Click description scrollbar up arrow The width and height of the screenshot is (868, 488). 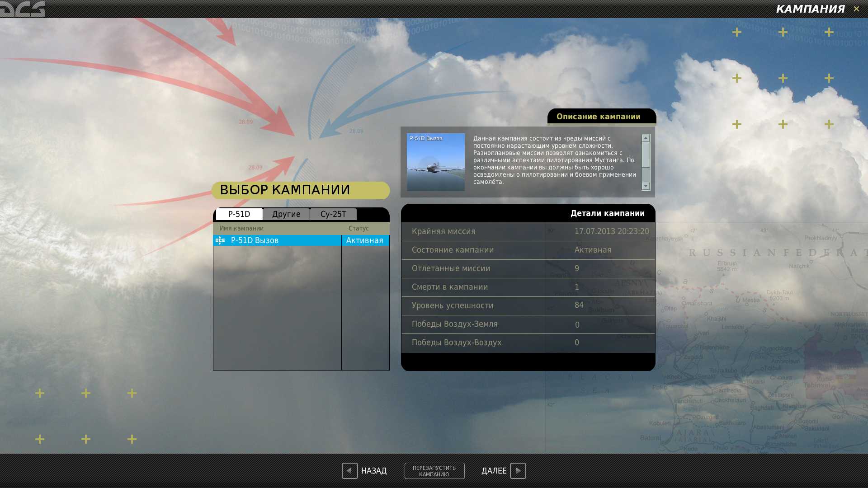(646, 138)
